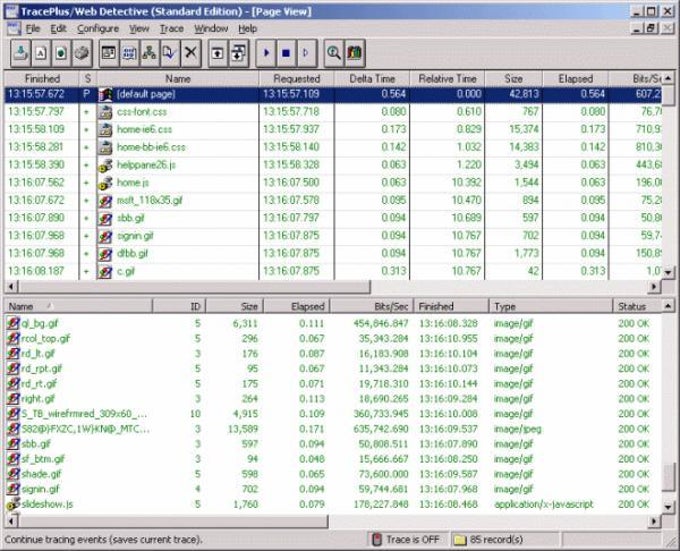Select the sf_btm.gif entry
The image size is (680, 551).
(43, 459)
